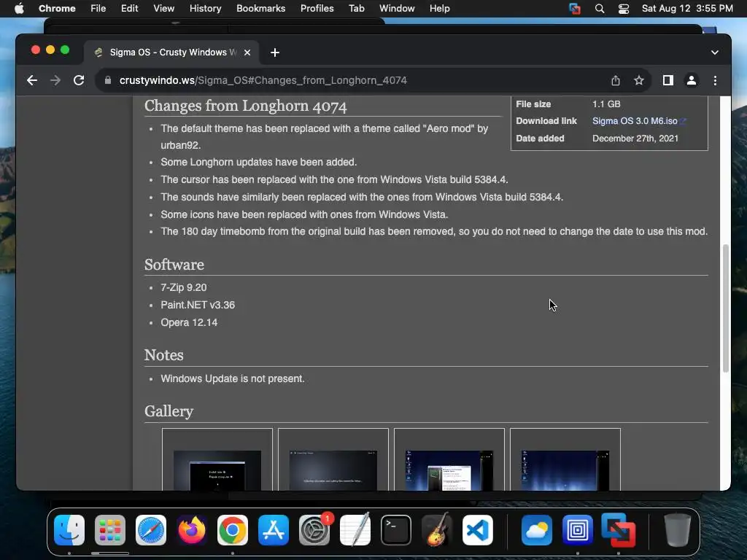Click the address bar URL

[263, 80]
